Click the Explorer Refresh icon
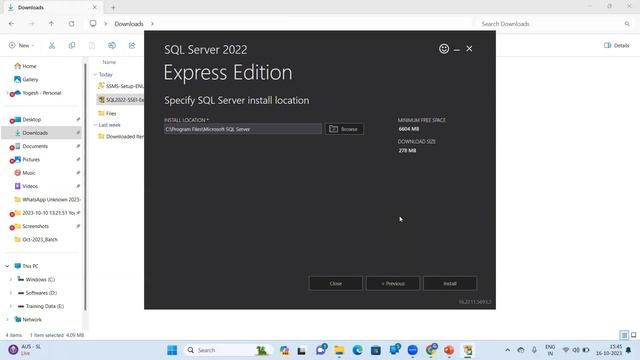 click(x=71, y=24)
